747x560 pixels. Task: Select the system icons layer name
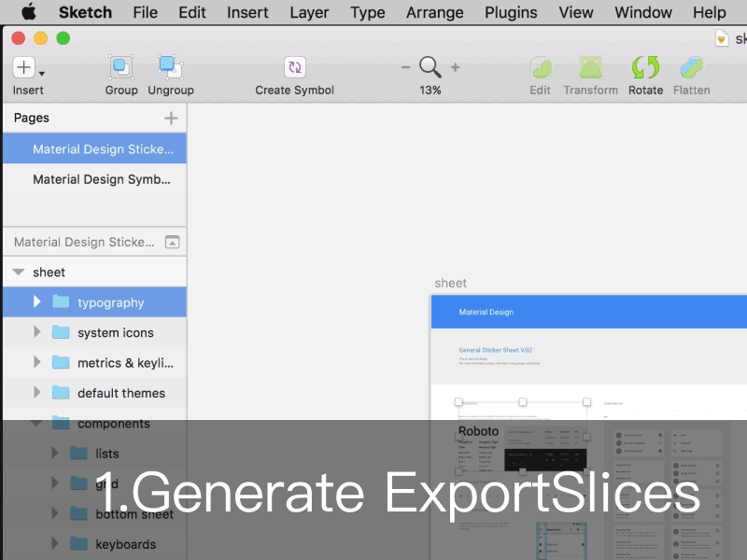(115, 333)
